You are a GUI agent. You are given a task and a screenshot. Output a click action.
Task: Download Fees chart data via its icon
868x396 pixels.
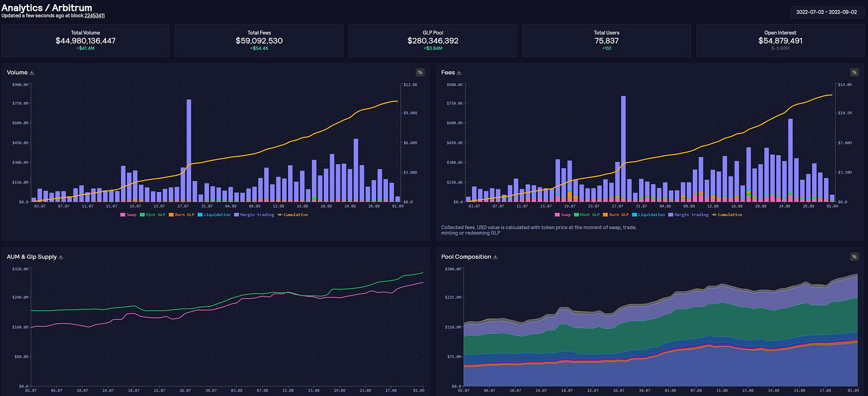click(459, 73)
